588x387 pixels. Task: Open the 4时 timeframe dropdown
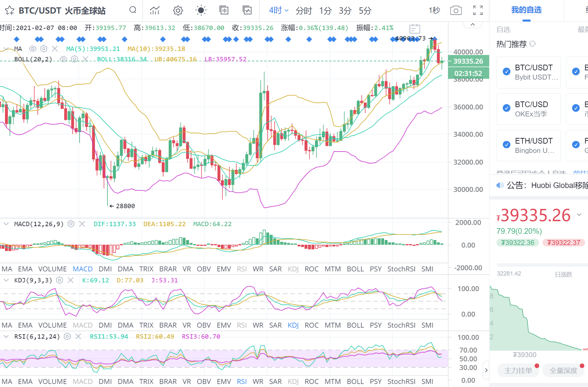coord(278,11)
